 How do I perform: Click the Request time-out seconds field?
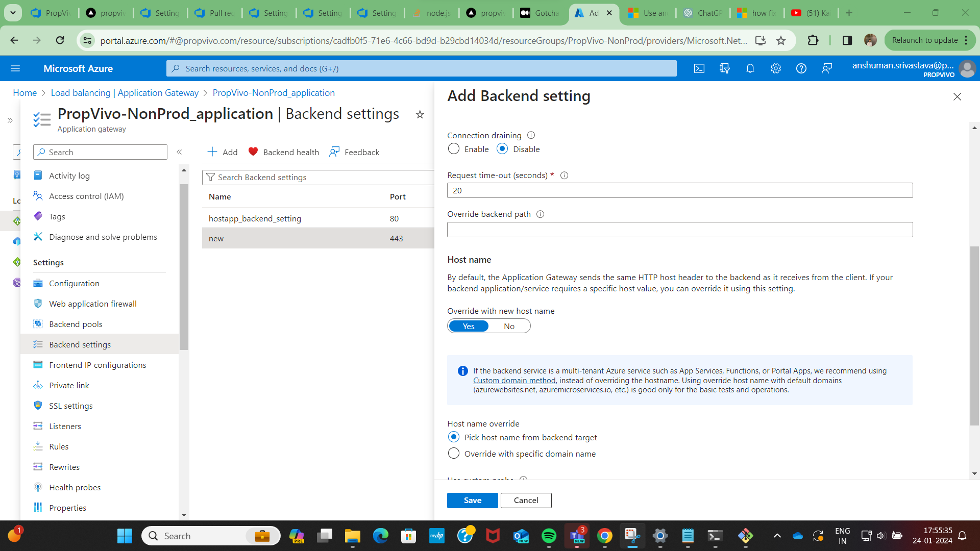(x=680, y=190)
